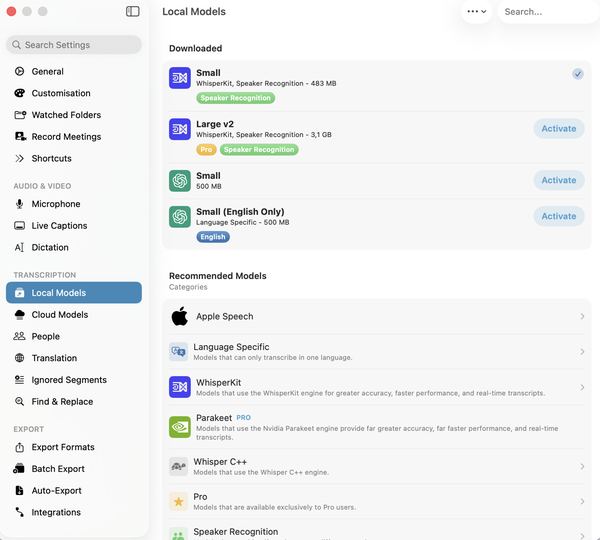Image resolution: width=600 pixels, height=540 pixels.
Task: Click WhisperKit icon of Large v2 model
Action: point(180,129)
